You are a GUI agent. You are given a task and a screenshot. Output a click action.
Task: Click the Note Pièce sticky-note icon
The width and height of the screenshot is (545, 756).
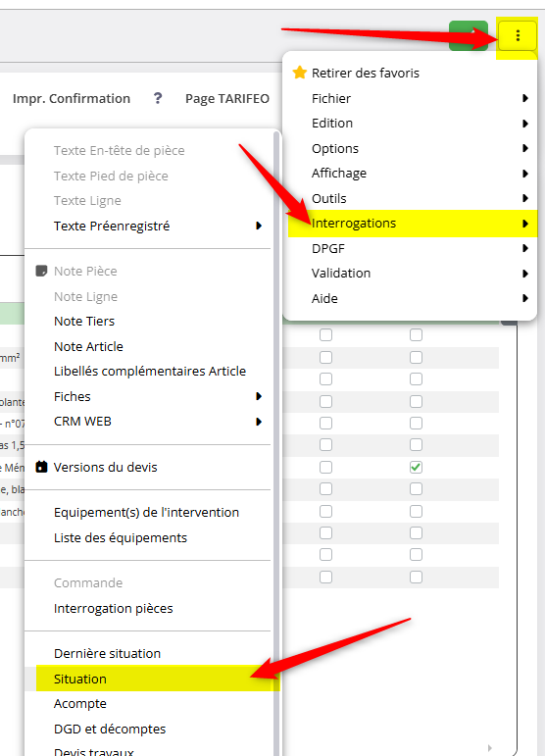(x=41, y=271)
